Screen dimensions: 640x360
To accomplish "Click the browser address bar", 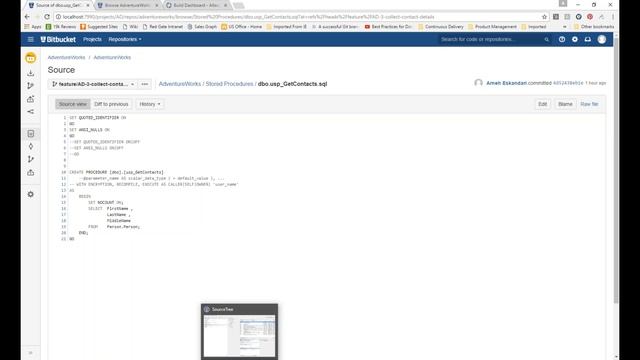I will point(298,17).
